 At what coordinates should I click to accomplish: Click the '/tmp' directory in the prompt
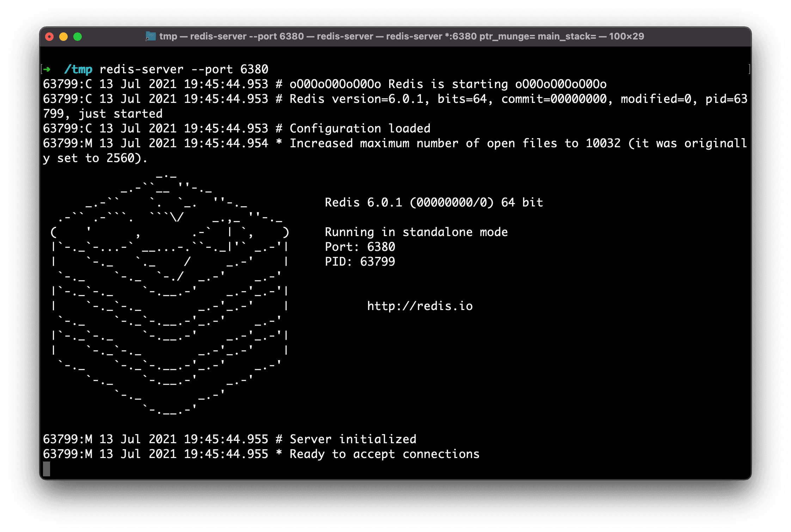point(78,69)
